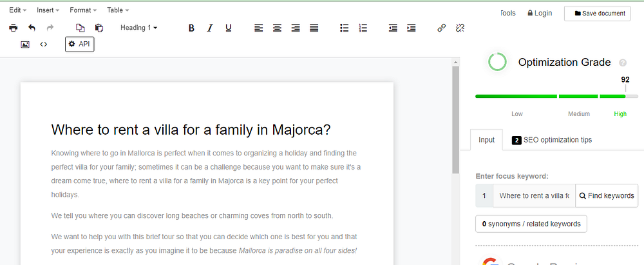The image size is (644, 265).
Task: Click the print icon in toolbar
Action: (x=14, y=28)
